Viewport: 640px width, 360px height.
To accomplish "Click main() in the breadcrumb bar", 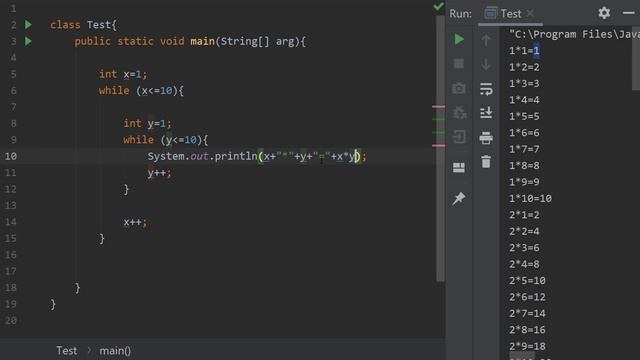I will point(115,351).
